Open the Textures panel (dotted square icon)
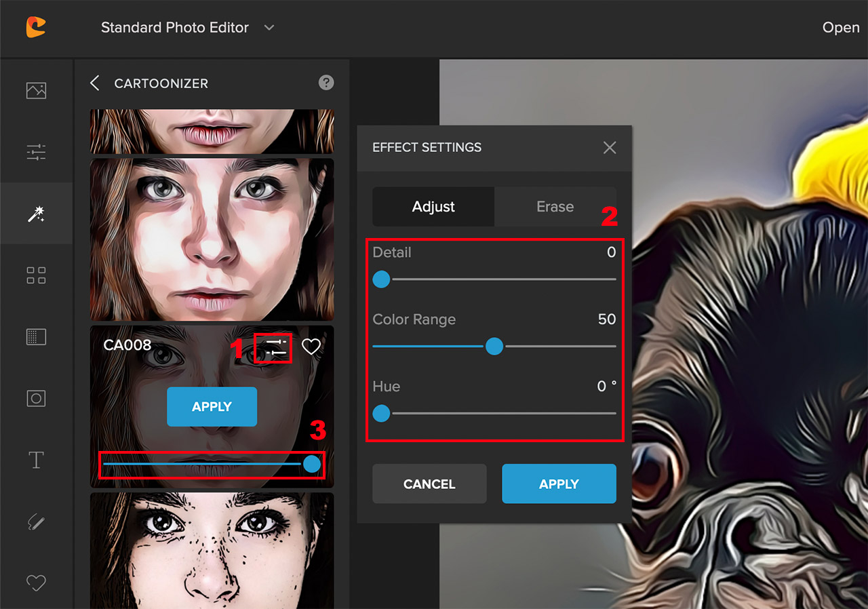 point(36,336)
